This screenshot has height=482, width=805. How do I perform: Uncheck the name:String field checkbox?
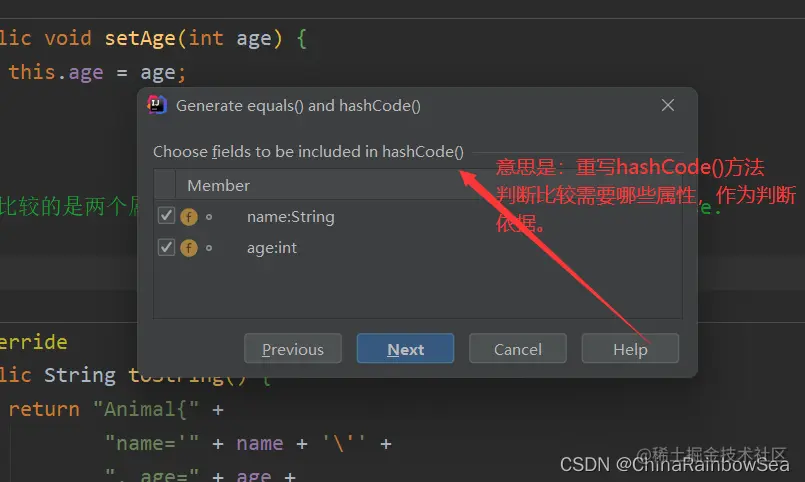[166, 216]
